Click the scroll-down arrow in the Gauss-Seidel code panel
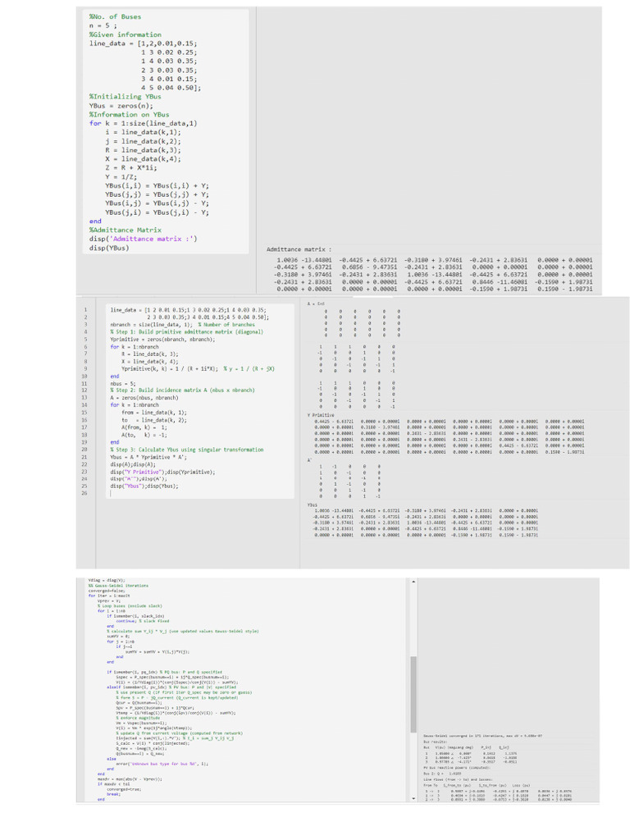Screen dimensions: 630x840 [x=413, y=798]
